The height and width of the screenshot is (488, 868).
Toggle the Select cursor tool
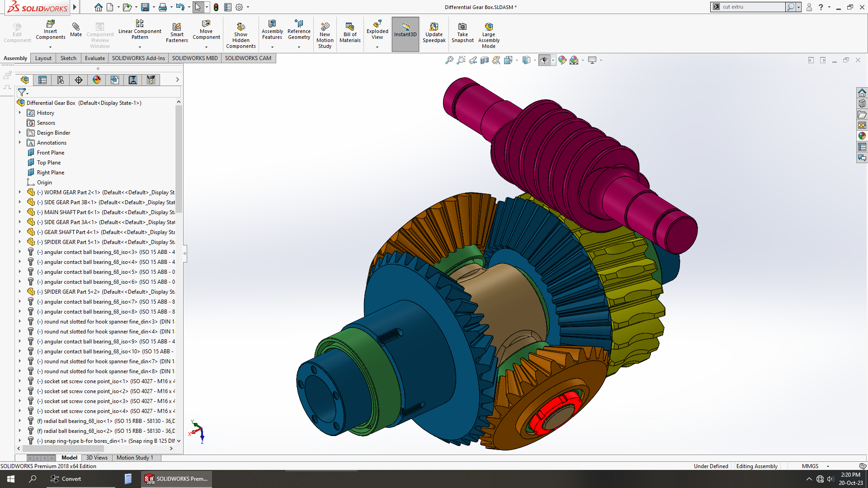point(198,7)
